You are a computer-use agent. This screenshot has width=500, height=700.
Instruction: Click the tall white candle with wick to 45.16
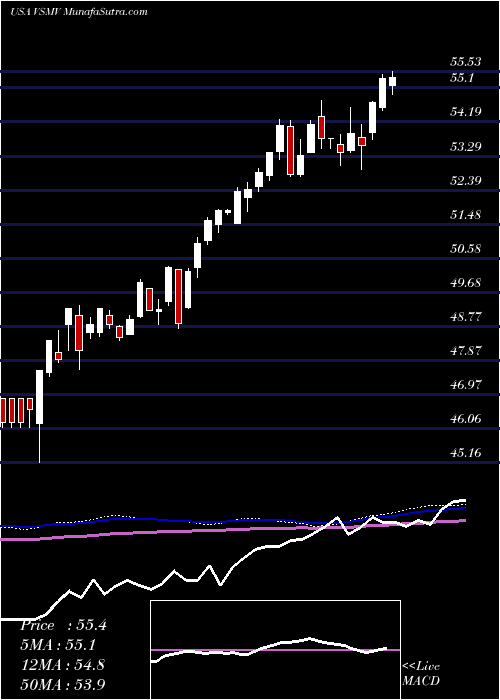point(39,416)
